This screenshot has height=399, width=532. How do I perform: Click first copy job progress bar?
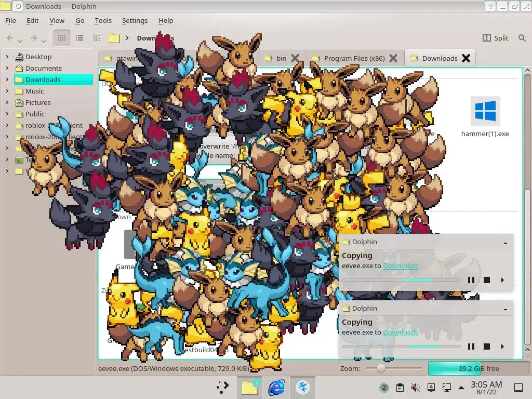pyautogui.click(x=402, y=280)
